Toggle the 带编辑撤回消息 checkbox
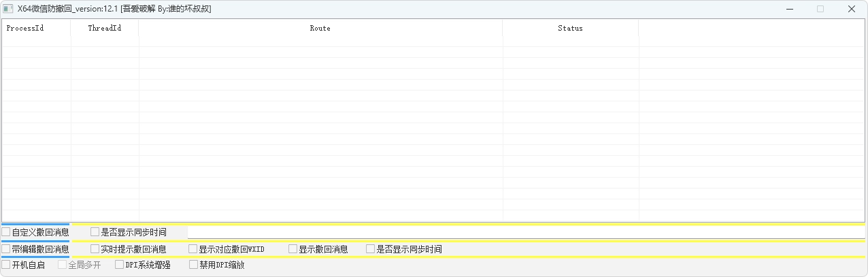 click(35, 249)
